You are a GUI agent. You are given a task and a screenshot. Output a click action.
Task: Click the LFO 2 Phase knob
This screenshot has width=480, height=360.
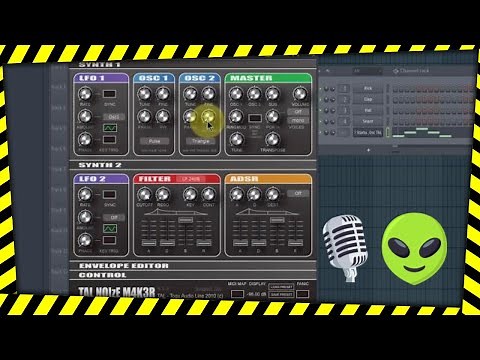[x=85, y=240]
